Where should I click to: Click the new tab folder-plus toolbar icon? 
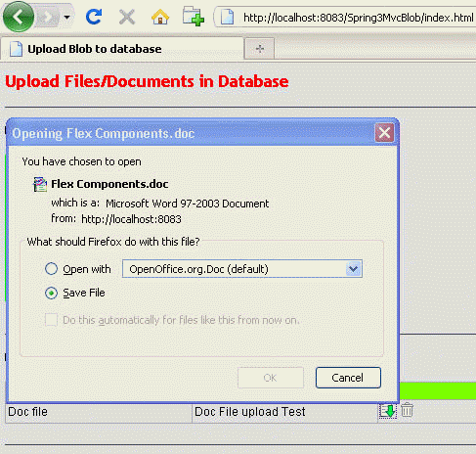194,17
